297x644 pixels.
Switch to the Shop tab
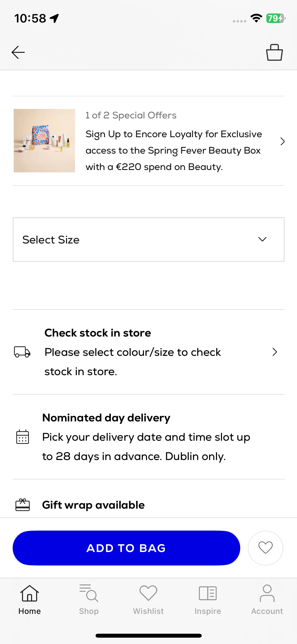(x=89, y=600)
